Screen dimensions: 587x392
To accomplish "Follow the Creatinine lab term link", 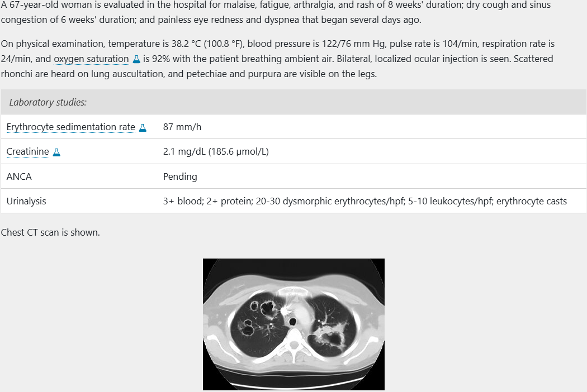I will click(27, 152).
